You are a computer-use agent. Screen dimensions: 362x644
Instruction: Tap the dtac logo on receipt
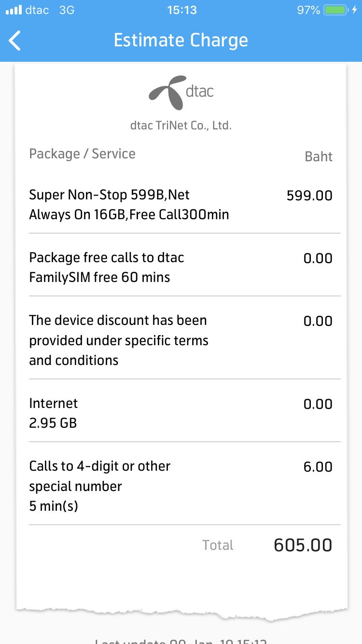click(x=181, y=92)
